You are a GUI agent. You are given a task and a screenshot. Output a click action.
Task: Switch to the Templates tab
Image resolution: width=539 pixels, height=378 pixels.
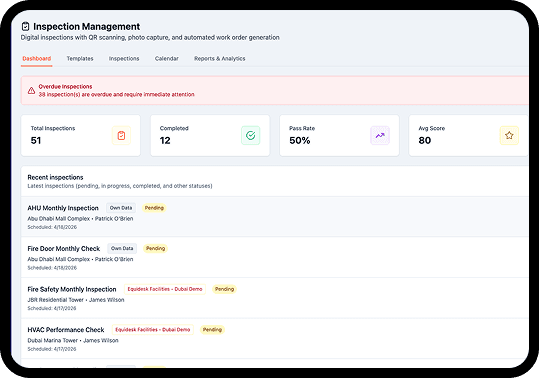[80, 58]
